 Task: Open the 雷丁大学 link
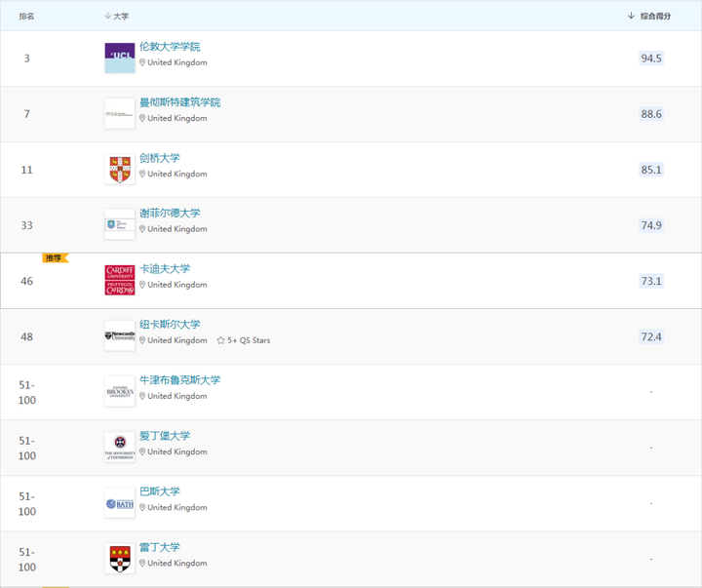(x=159, y=547)
